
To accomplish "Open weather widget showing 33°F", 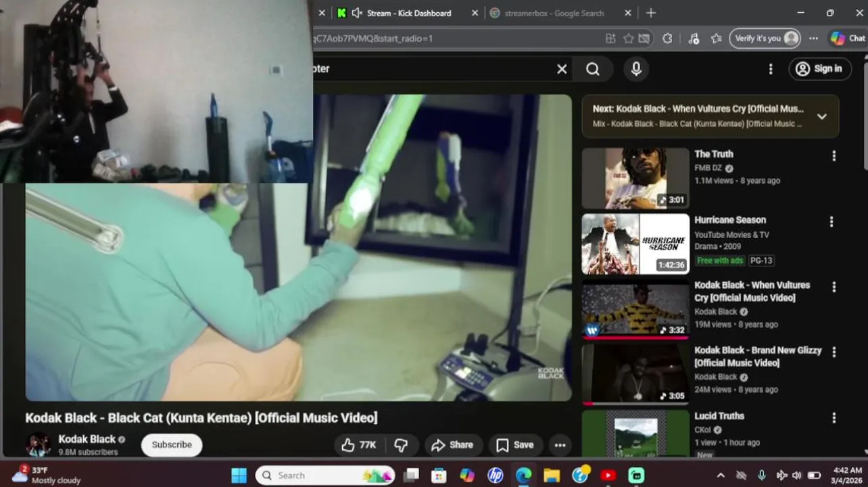I will pyautogui.click(x=46, y=475).
